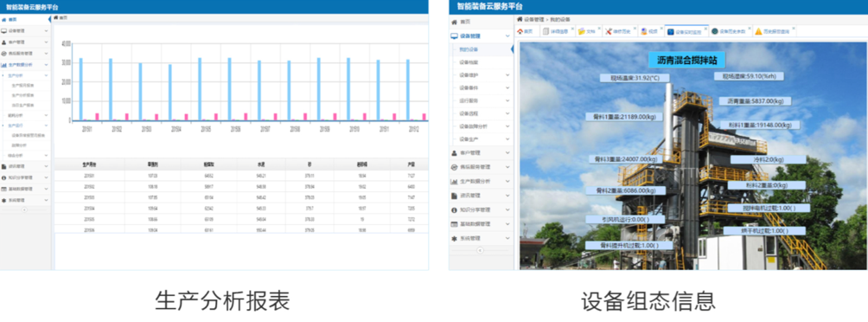Click 售后服务管理 icon in right panel sidebar
The height and width of the screenshot is (322, 868).
click(x=455, y=167)
